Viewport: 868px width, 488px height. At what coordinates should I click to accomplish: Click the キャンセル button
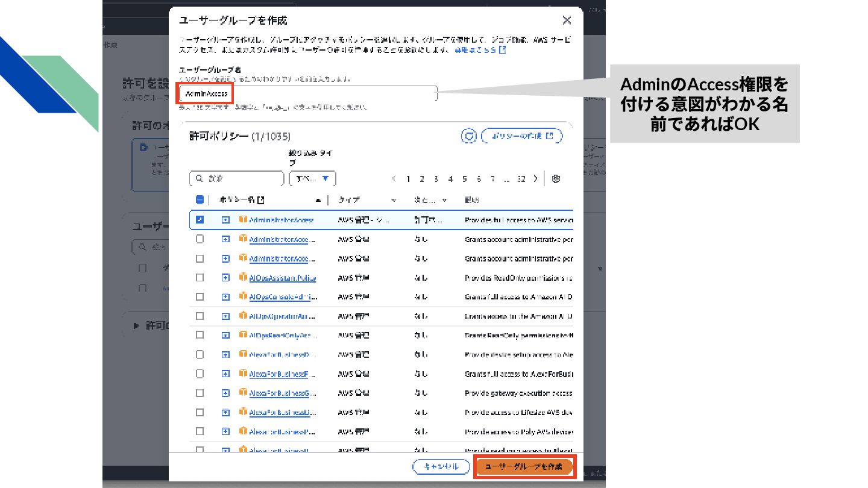pos(440,467)
